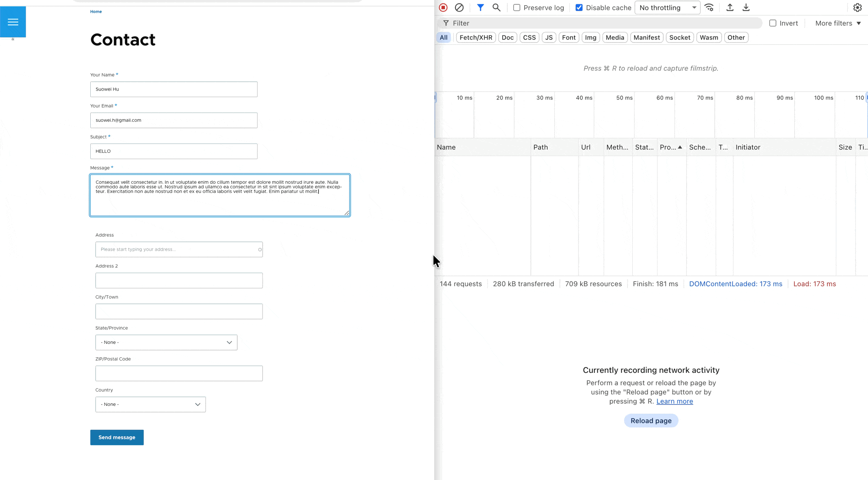
Task: Open the Learn more link
Action: [674, 402]
